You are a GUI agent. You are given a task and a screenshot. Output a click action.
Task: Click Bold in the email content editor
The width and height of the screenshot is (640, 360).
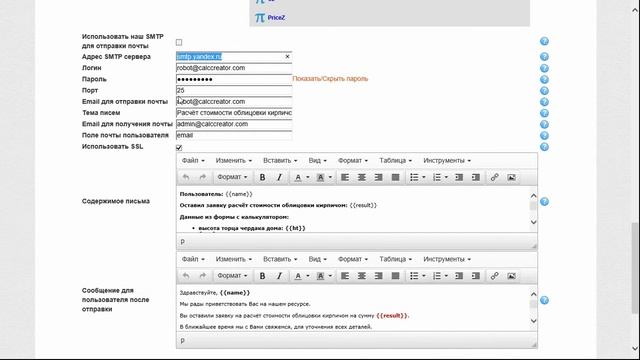pos(262,177)
